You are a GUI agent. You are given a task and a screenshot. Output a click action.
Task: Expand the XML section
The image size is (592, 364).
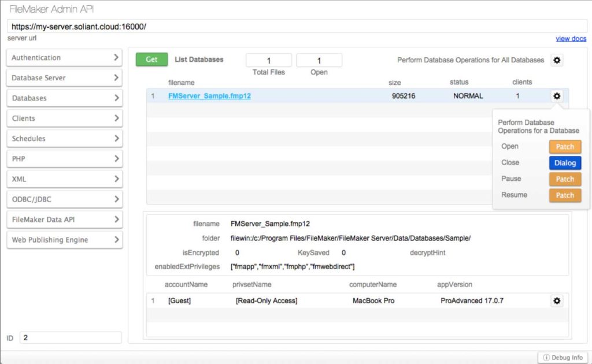coord(64,179)
